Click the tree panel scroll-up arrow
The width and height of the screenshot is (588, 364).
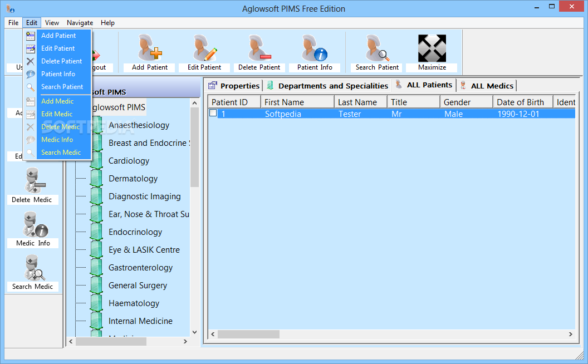coord(195,103)
